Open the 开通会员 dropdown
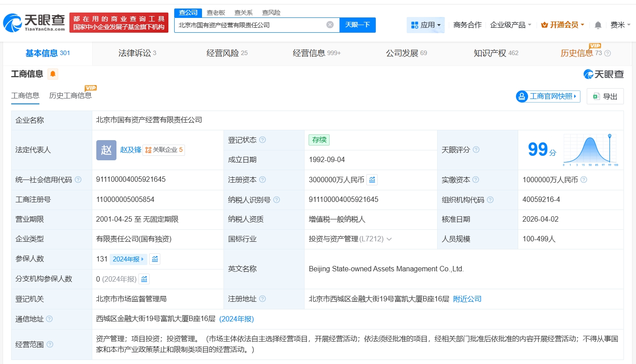The width and height of the screenshot is (636, 364). [563, 25]
